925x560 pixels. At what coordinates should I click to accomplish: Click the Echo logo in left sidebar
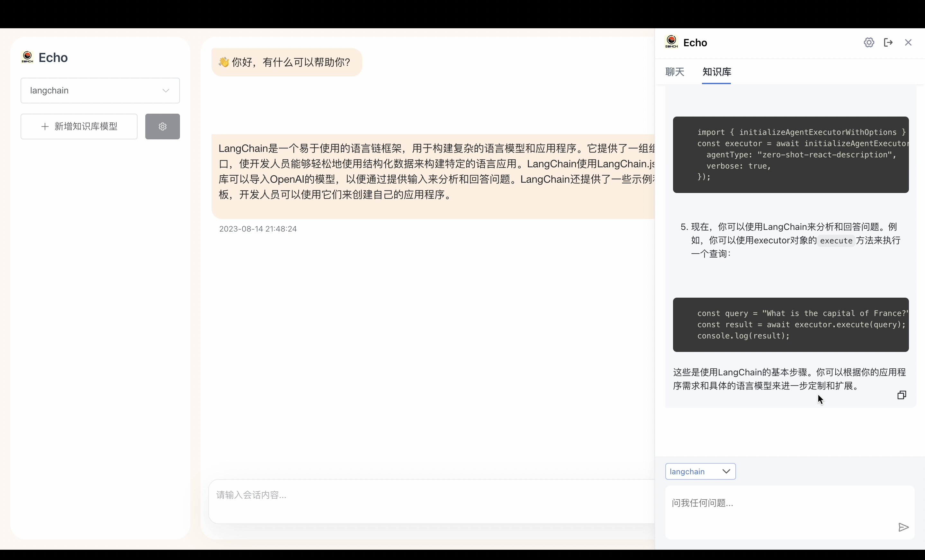(x=27, y=57)
